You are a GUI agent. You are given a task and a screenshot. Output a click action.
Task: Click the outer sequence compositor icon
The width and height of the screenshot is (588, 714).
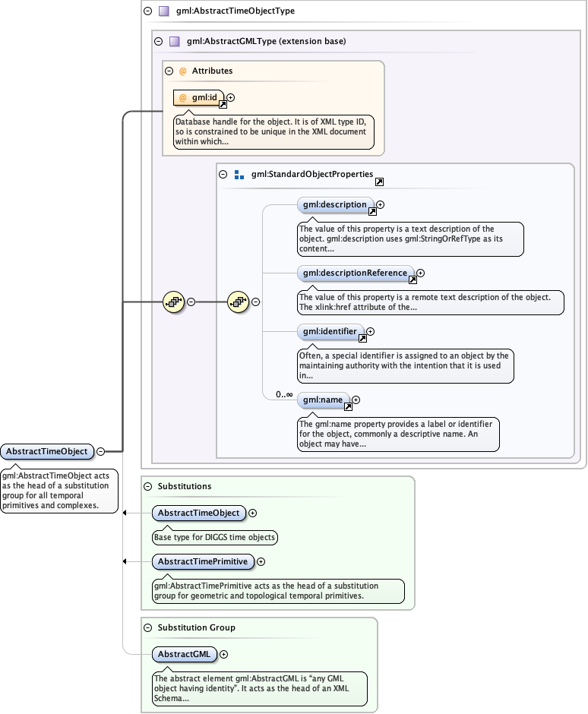point(174,302)
